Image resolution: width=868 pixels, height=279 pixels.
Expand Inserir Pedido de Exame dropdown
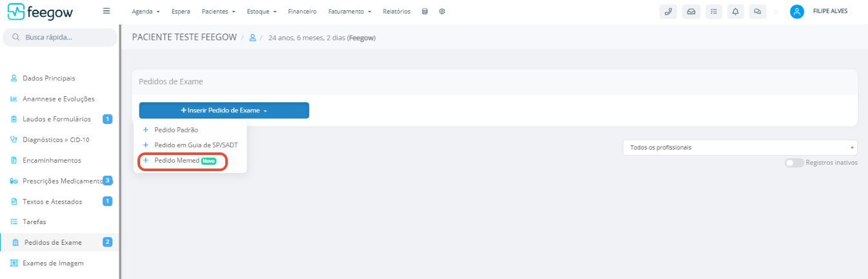pyautogui.click(x=224, y=110)
